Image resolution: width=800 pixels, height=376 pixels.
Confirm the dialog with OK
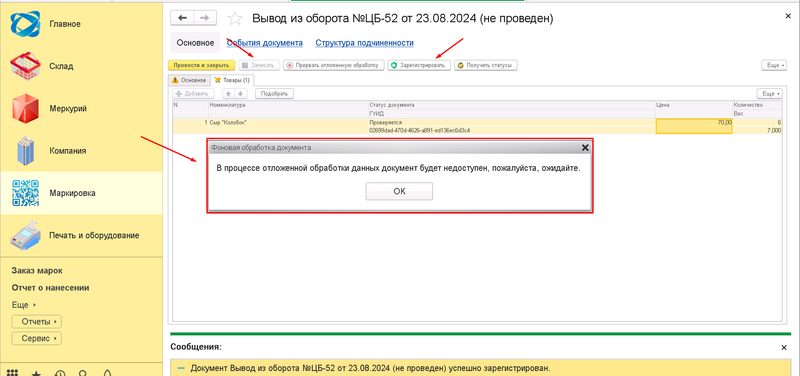pos(399,191)
